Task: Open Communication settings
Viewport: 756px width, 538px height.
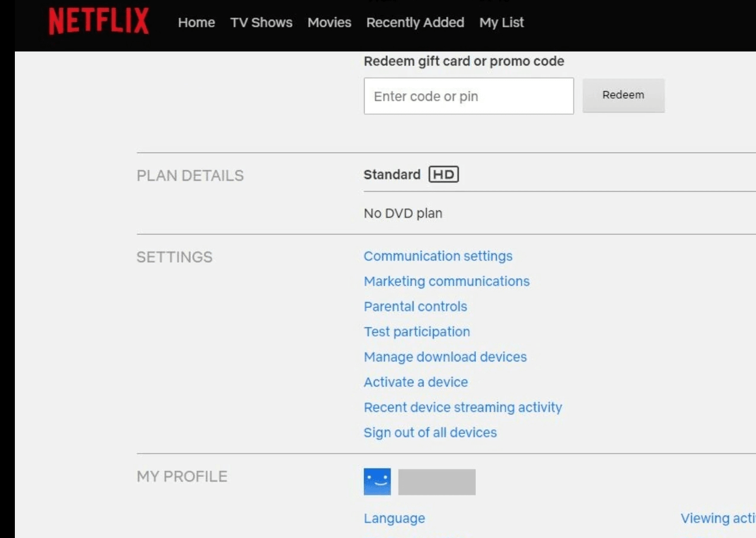Action: pos(438,256)
